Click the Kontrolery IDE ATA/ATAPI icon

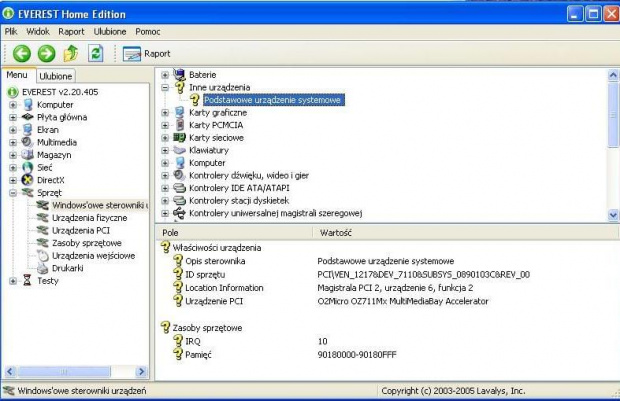(180, 188)
